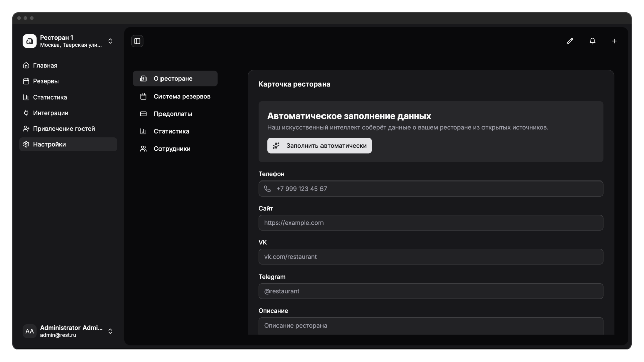Select Привлечение гостей menu item
644x362 pixels.
point(63,129)
